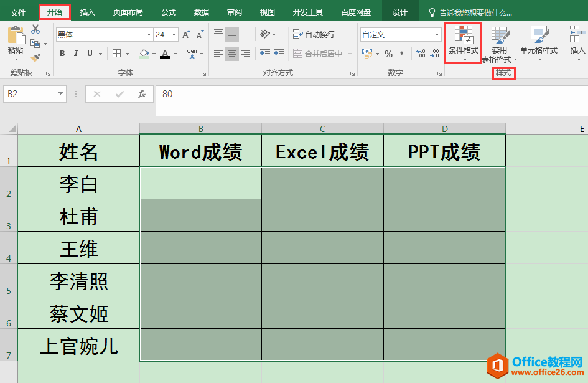Apply comma style
Image resolution: width=588 pixels, height=383 pixels.
401,54
